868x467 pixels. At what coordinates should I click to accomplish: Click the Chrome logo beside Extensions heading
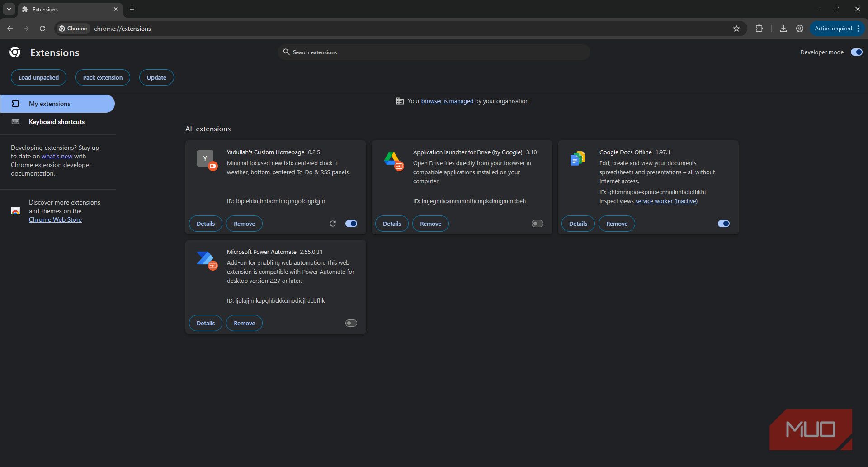point(15,52)
